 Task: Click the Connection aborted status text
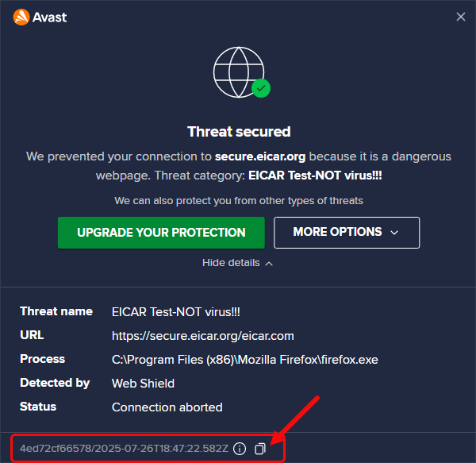[167, 407]
